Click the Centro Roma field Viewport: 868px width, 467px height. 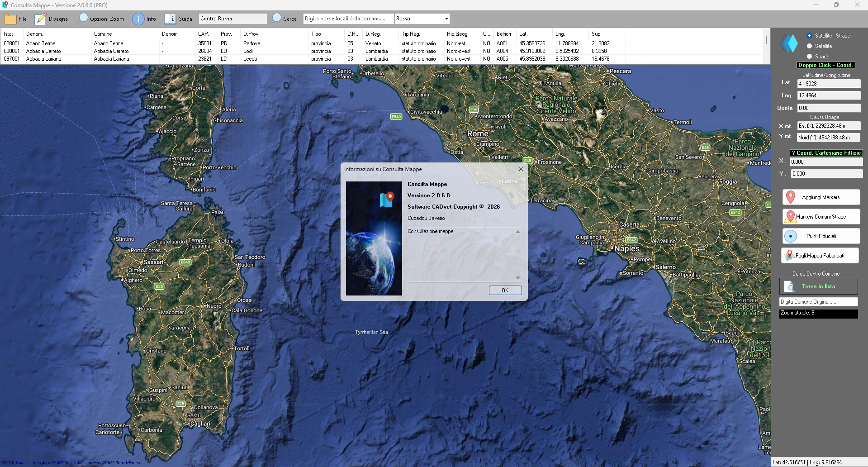tap(232, 19)
